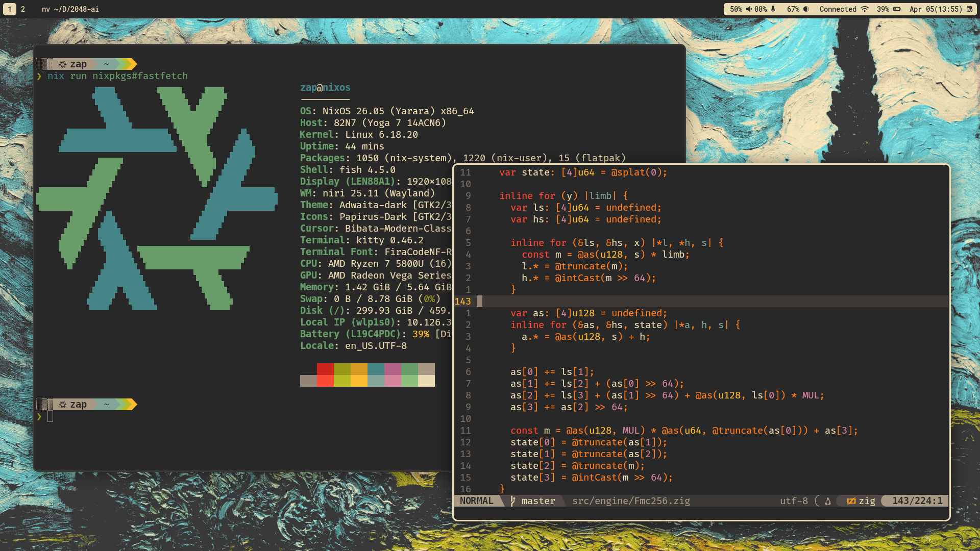Click the window title nv ~/D/2048-ai
Screen dimensions: 980x551
[70, 9]
